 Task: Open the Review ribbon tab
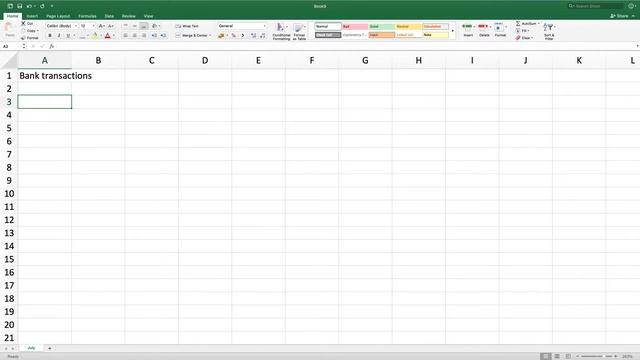129,16
